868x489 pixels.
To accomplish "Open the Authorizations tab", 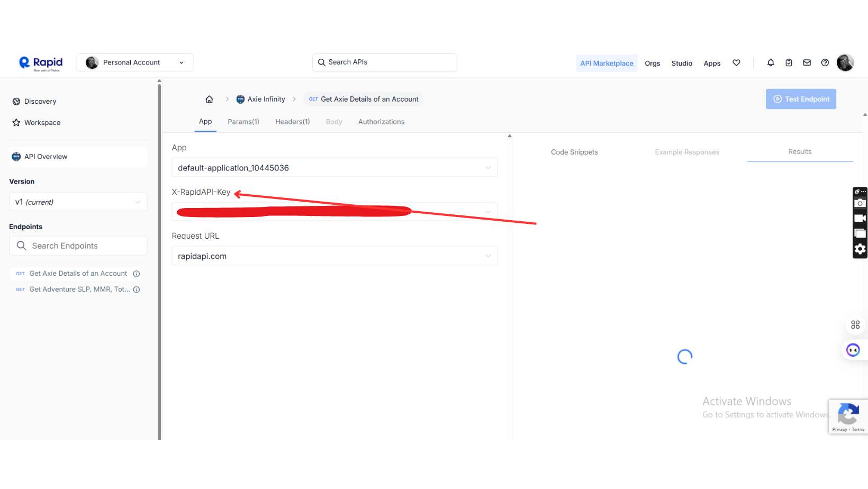I will click(381, 122).
